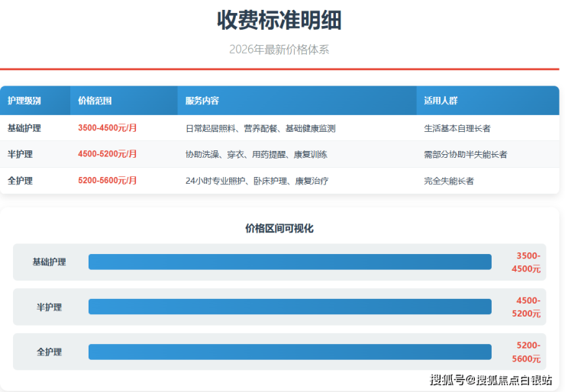Select the 价格范围 column header
The height and width of the screenshot is (392, 565).
coord(95,101)
